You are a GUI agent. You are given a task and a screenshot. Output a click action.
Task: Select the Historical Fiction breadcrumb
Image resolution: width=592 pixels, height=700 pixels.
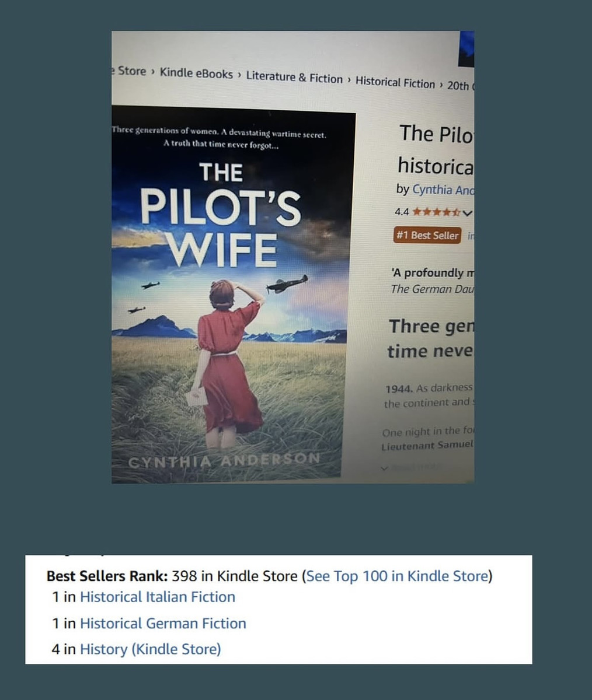pyautogui.click(x=395, y=82)
